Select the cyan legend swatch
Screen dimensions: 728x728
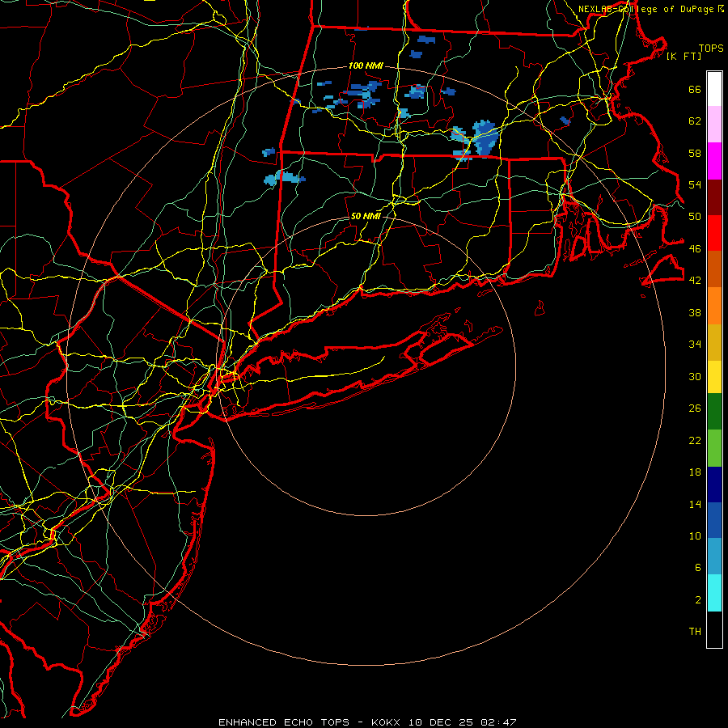point(714,593)
